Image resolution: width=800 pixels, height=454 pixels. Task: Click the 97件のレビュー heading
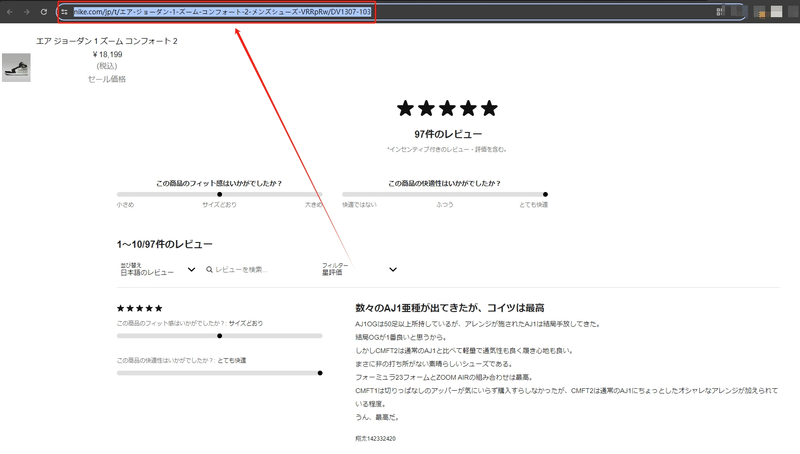click(x=448, y=134)
